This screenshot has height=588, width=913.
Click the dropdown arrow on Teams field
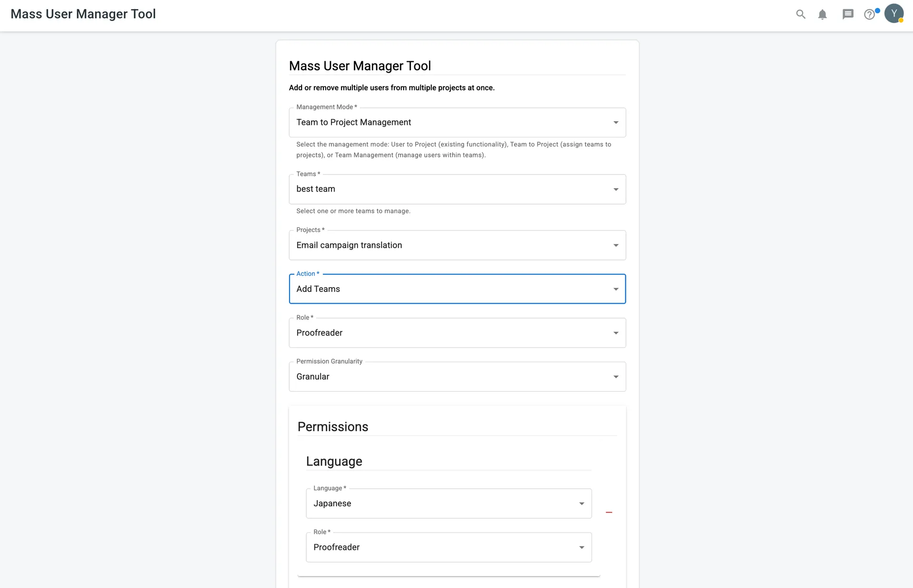616,189
